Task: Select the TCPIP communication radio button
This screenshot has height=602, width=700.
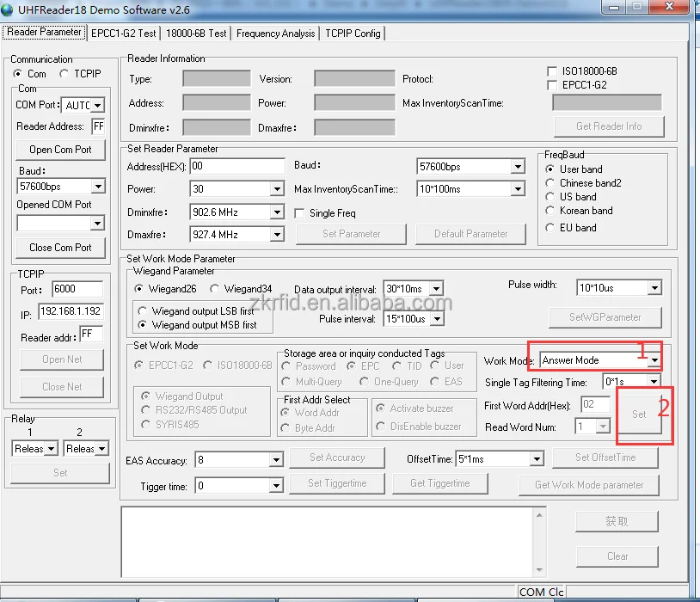Action: click(64, 74)
